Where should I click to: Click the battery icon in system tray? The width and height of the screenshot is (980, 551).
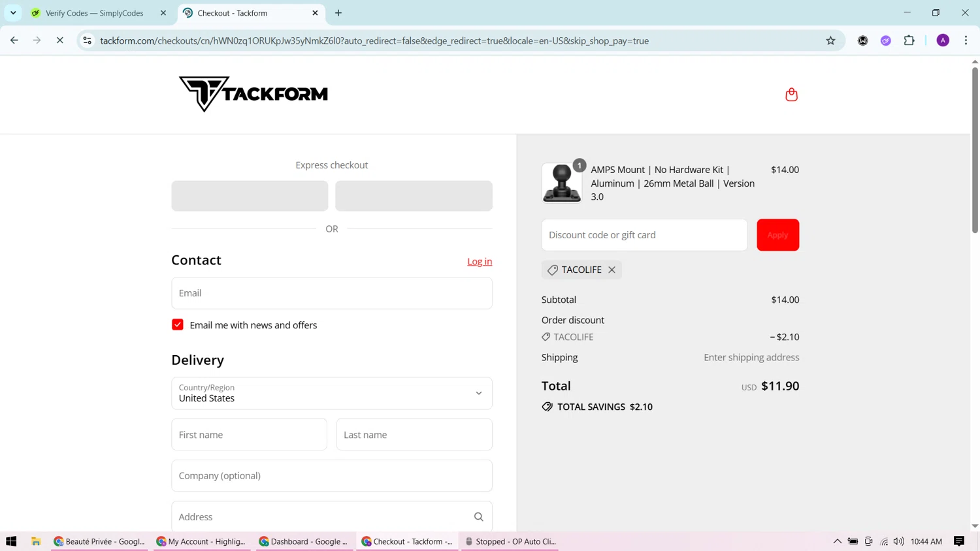(853, 541)
